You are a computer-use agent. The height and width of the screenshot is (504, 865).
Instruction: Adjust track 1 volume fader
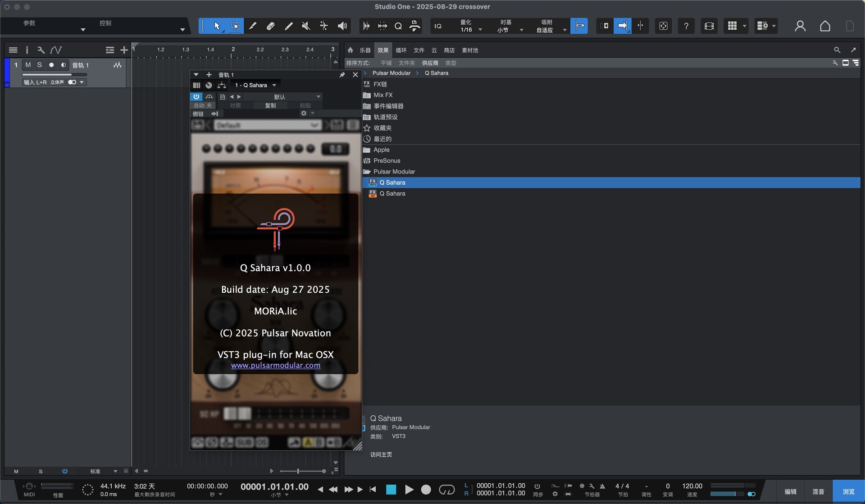(54, 75)
